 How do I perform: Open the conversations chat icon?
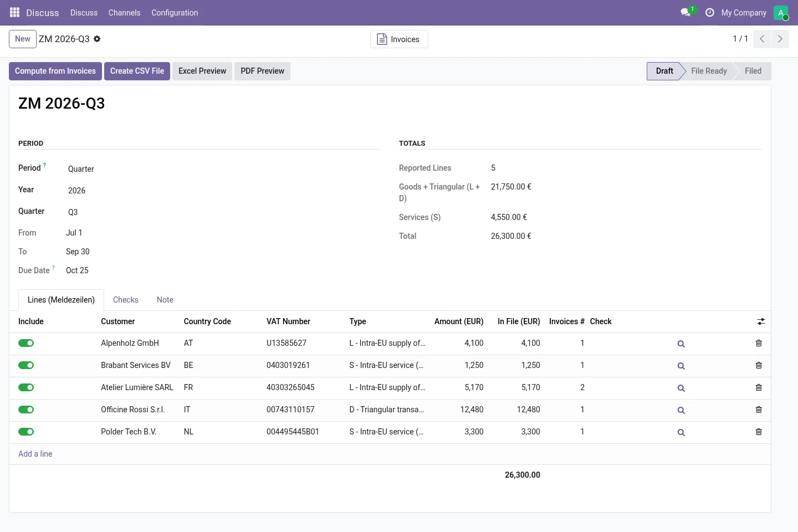(x=686, y=12)
